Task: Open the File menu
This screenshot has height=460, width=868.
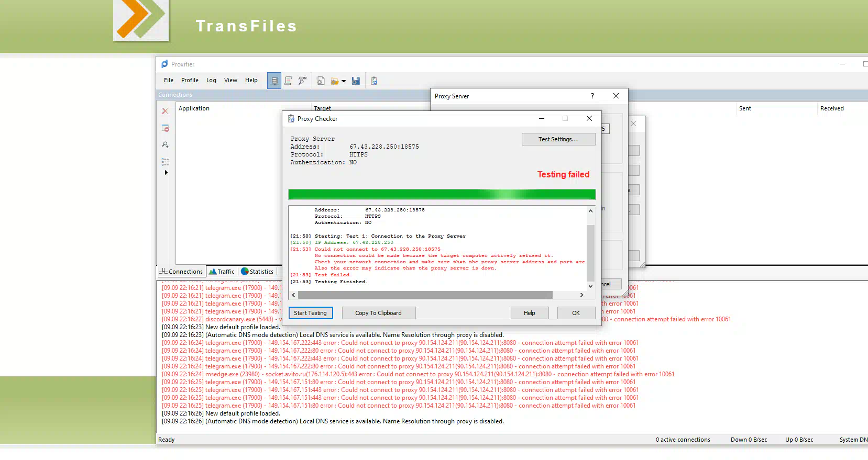Action: [169, 80]
